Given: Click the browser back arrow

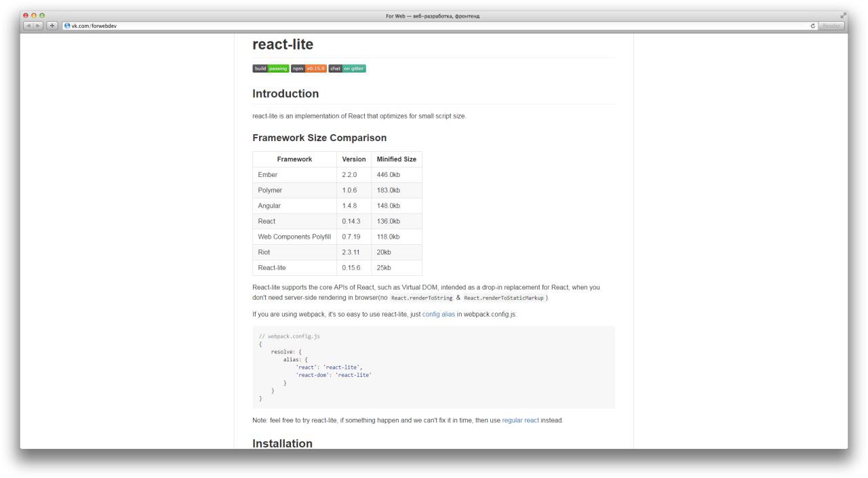Looking at the screenshot, I should (28, 26).
